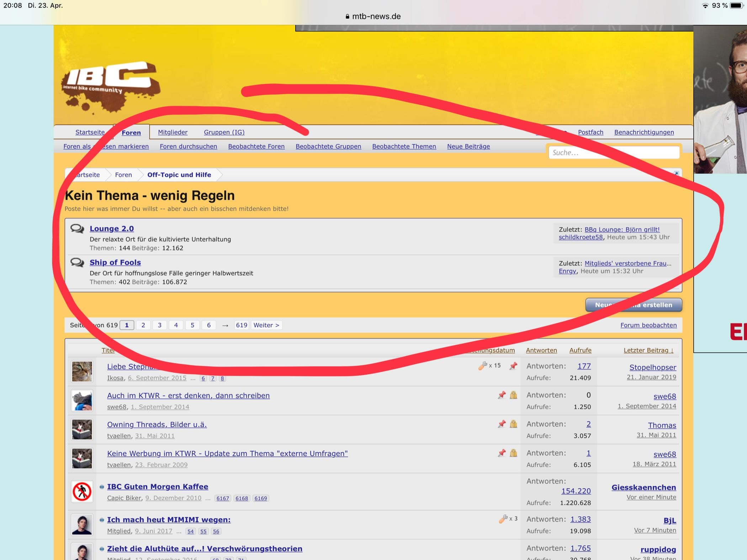Sort threads by Letzter Beitrag column header
The height and width of the screenshot is (560, 747).
coord(648,350)
